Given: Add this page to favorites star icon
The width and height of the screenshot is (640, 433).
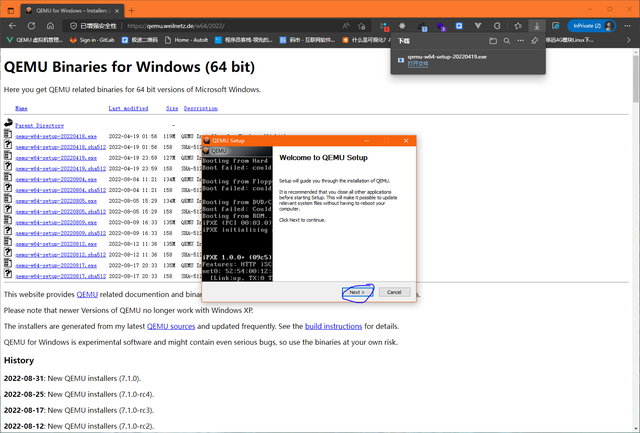Looking at the screenshot, I should [x=362, y=26].
